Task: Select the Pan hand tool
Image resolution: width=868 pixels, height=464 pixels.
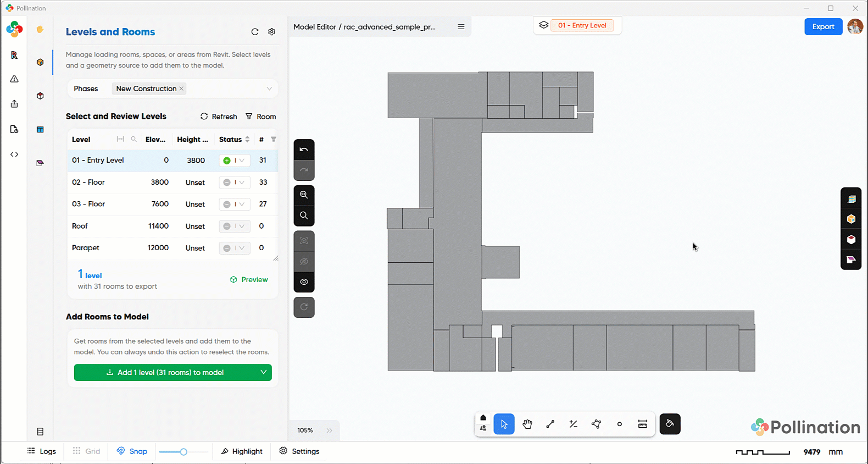Action: [527, 424]
